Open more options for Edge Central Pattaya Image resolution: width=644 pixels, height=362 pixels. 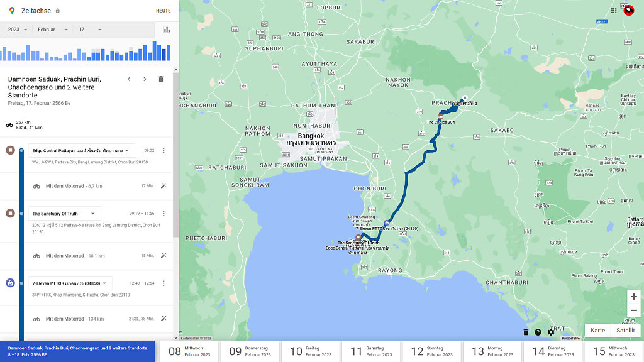(x=164, y=151)
